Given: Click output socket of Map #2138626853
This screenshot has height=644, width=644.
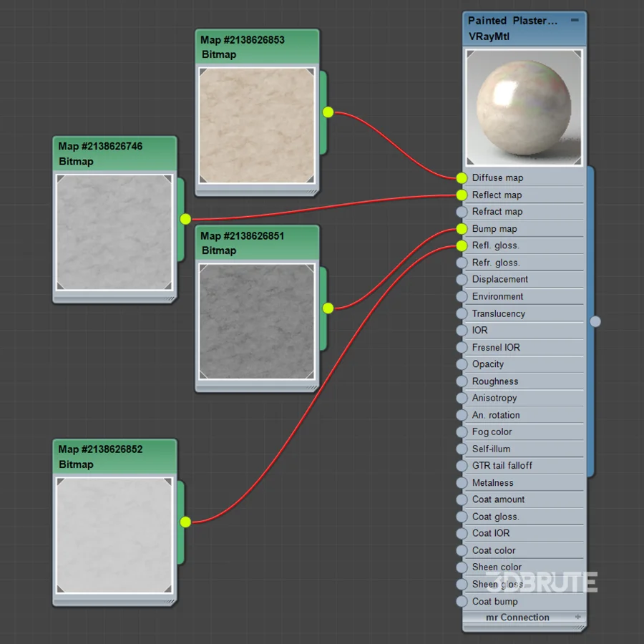Looking at the screenshot, I should (328, 112).
